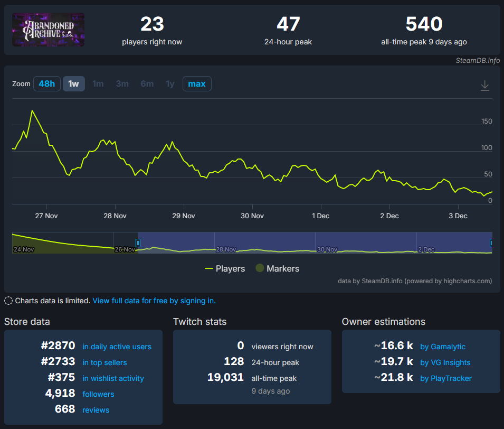Open the reviews link

[x=96, y=409]
